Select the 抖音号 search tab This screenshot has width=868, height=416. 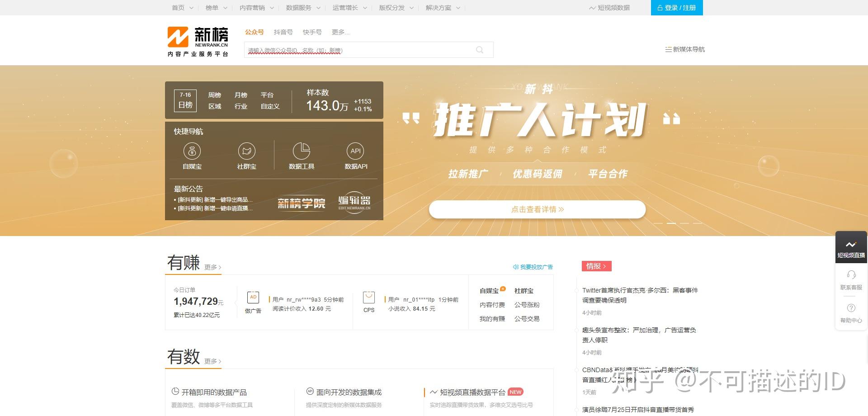click(x=283, y=32)
